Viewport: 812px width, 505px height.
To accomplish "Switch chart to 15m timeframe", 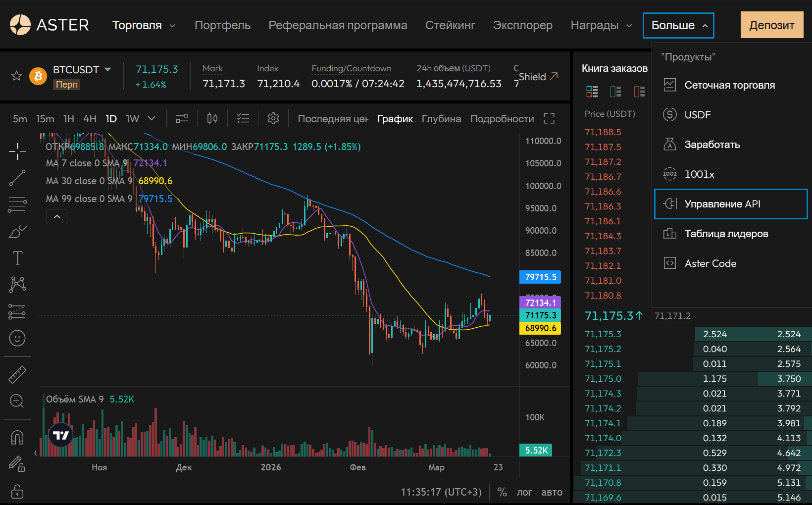I will point(45,119).
